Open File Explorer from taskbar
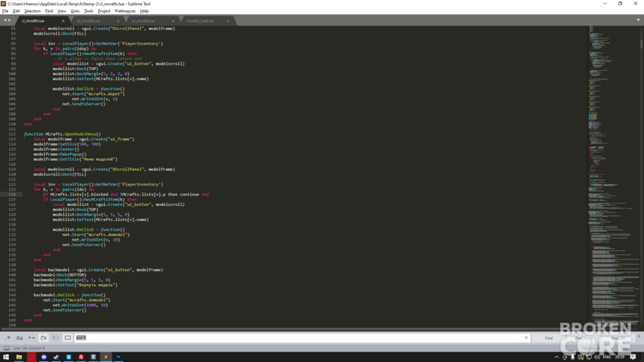The image size is (644, 362). coord(19,357)
